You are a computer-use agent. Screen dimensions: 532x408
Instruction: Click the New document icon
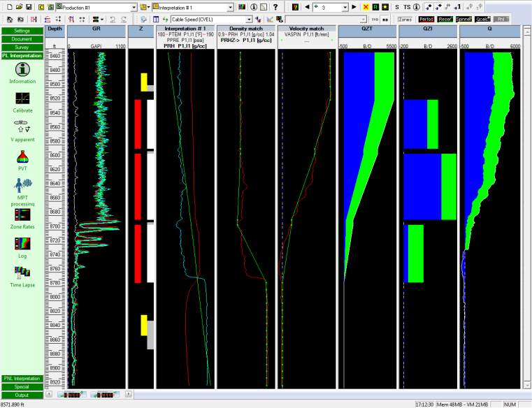point(10,7)
